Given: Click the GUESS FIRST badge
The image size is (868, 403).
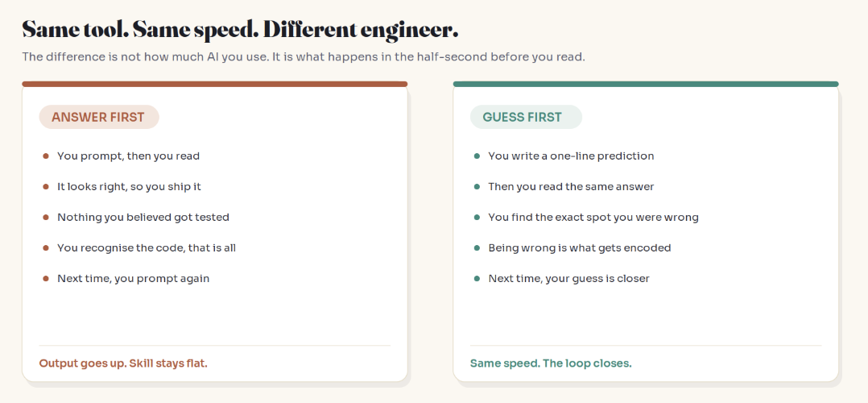Looking at the screenshot, I should click(526, 117).
